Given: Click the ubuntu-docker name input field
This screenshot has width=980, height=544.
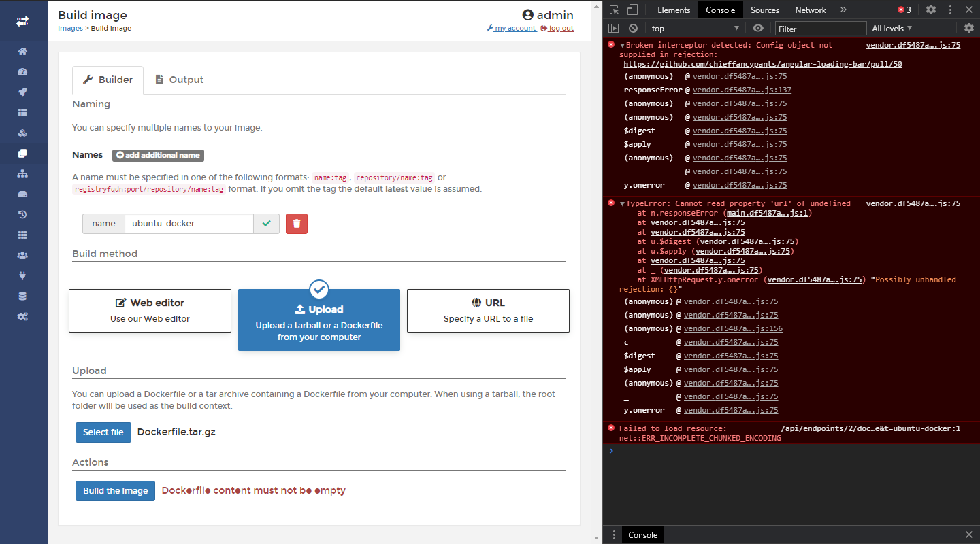Looking at the screenshot, I should (x=189, y=223).
